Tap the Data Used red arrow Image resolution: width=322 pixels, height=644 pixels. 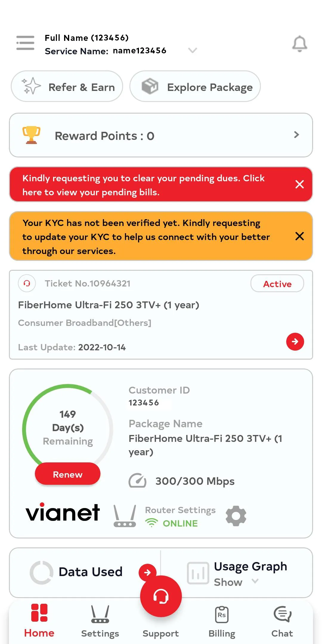(x=147, y=572)
